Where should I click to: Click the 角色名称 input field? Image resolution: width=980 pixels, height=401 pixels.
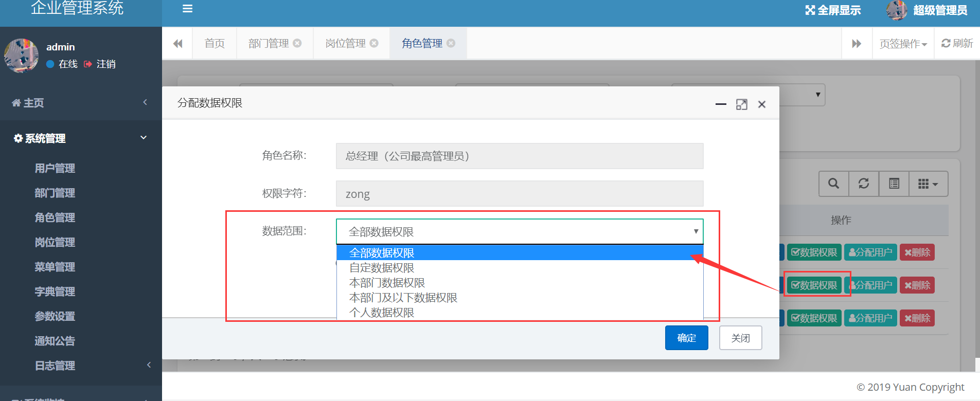[520, 156]
